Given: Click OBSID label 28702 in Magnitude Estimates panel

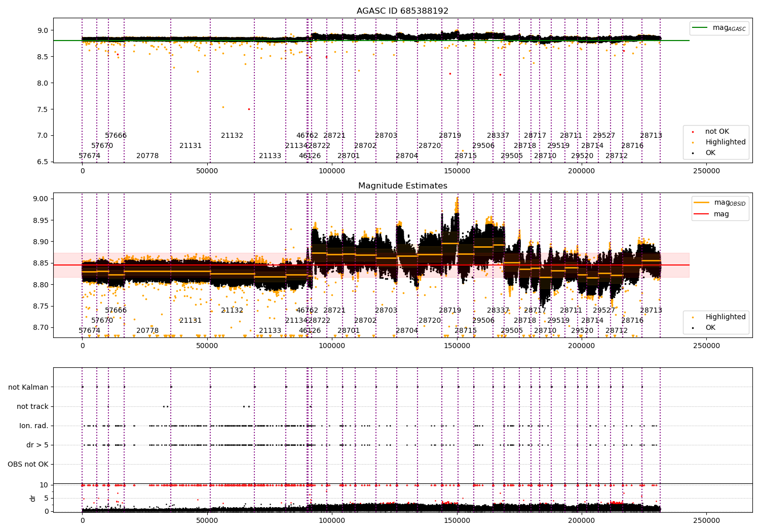Looking at the screenshot, I should tap(365, 320).
